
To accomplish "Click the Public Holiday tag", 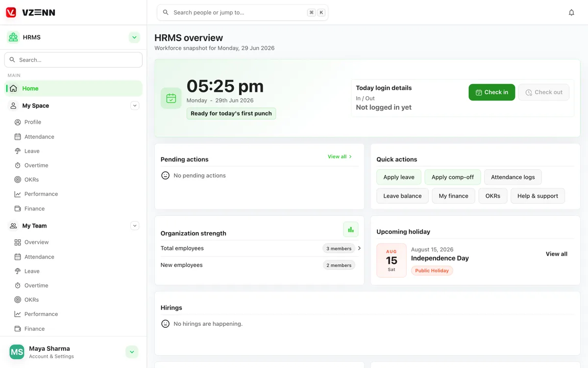I will [432, 270].
